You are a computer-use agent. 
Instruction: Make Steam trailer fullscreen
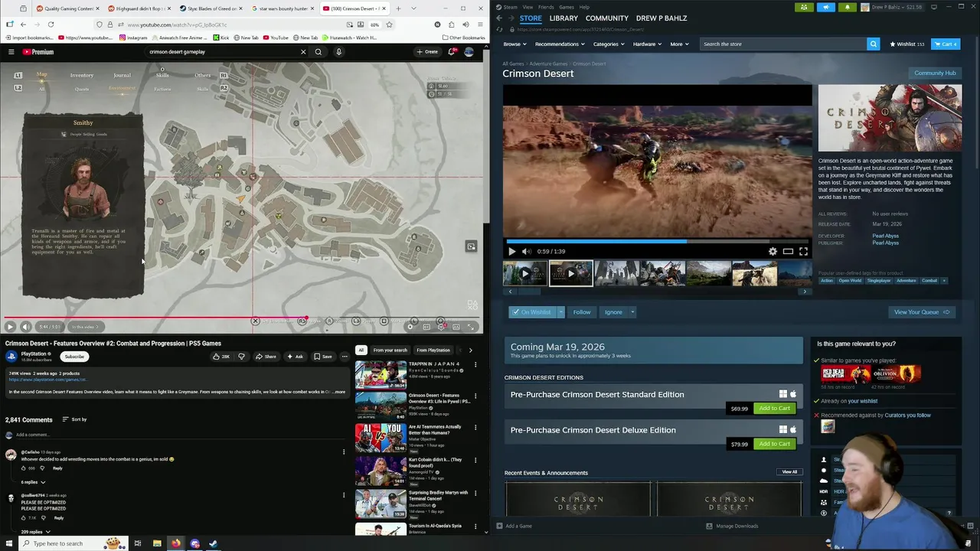point(803,251)
